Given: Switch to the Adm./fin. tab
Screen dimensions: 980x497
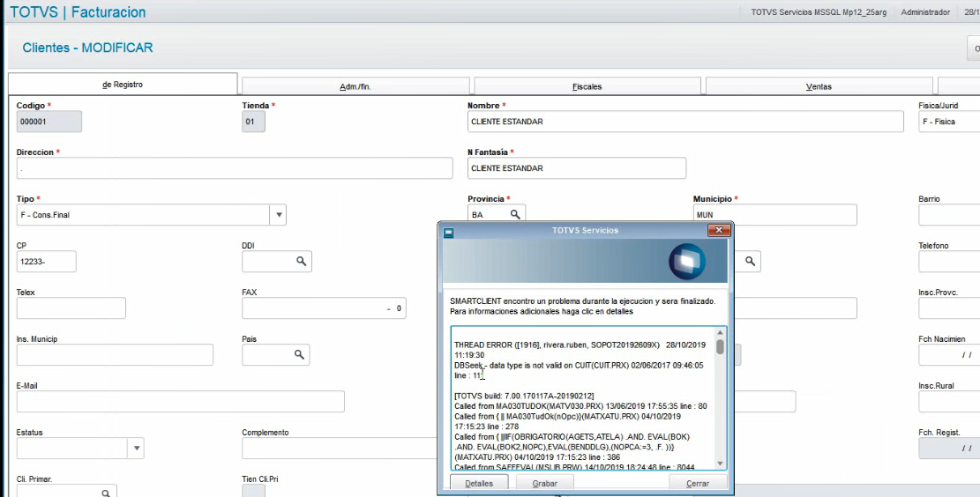Looking at the screenshot, I should (355, 86).
